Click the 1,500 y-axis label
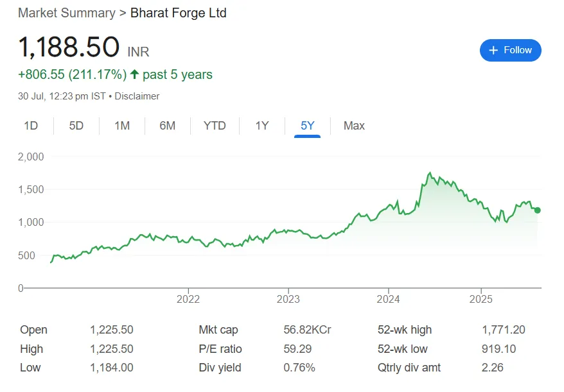Screen dimensions: 564x392 [x=31, y=189]
